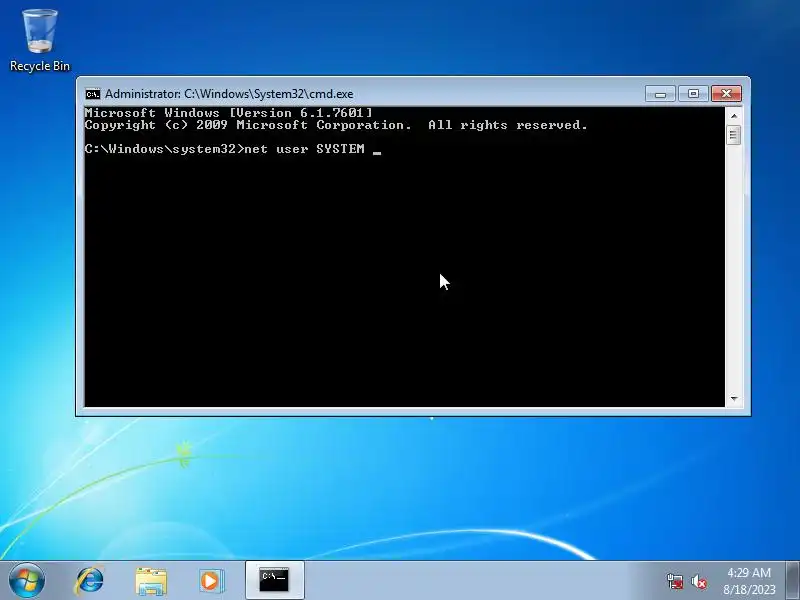Click the Show desktop strip

[x=793, y=580]
